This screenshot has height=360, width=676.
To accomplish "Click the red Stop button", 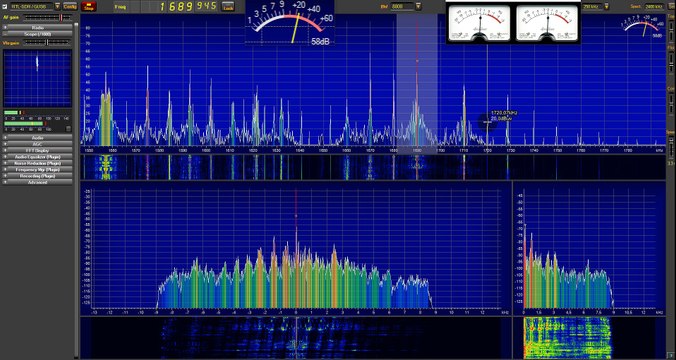I will click(89, 6).
